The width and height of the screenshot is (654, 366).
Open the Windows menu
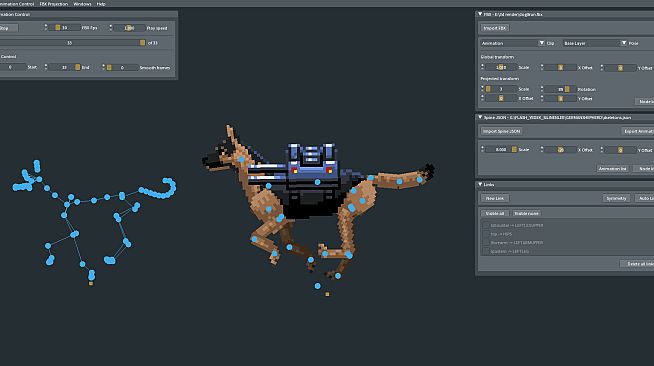pos(82,4)
